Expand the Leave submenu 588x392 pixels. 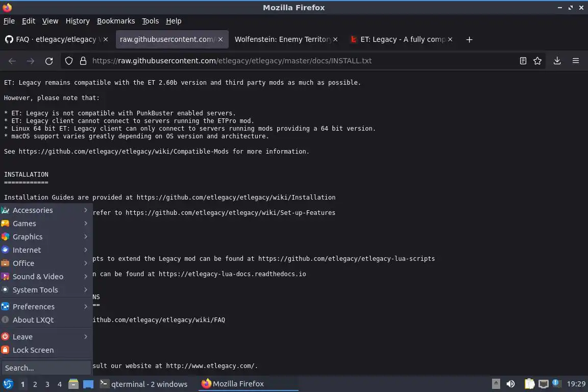click(x=46, y=337)
